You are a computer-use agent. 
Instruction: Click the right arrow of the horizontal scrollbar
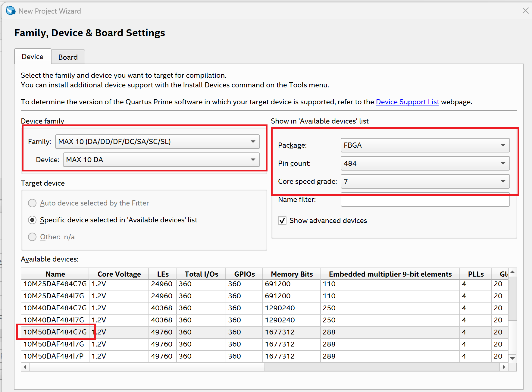504,367
